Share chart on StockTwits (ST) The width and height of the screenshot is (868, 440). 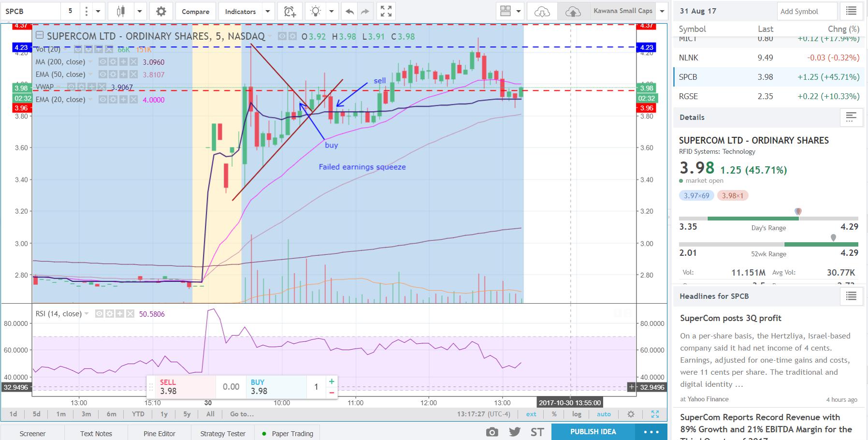click(x=537, y=432)
